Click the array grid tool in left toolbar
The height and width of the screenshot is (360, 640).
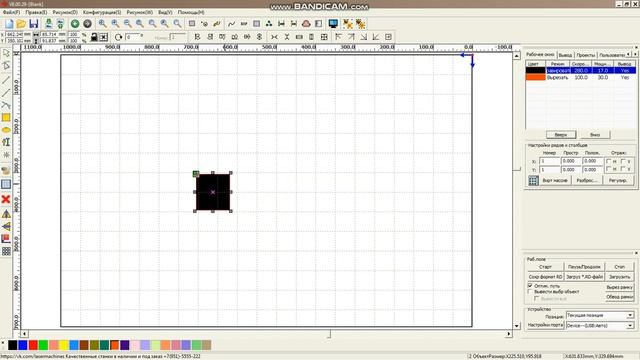click(x=6, y=251)
